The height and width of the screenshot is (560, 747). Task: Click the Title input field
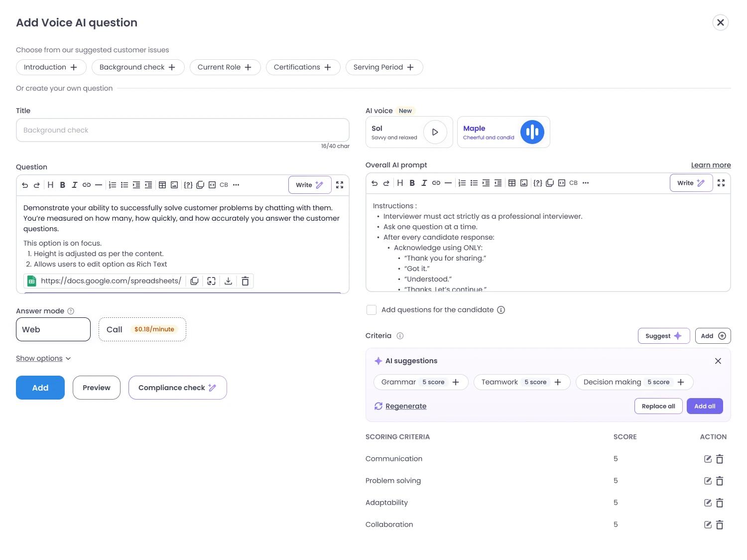tap(183, 130)
